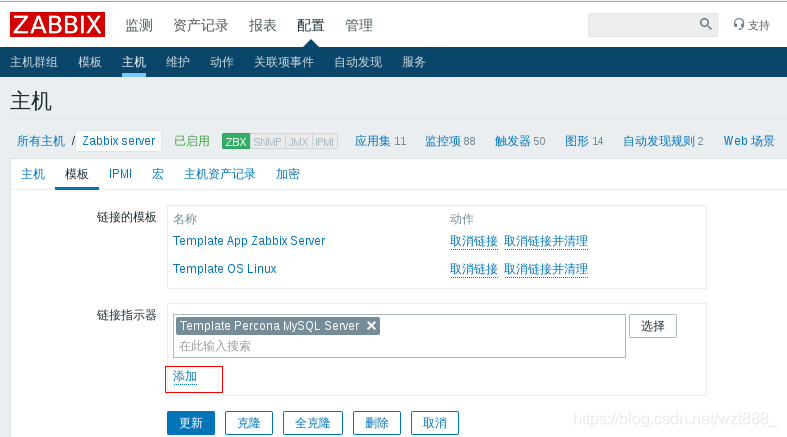Click 取消链接 for Template OS Linux

(x=474, y=269)
